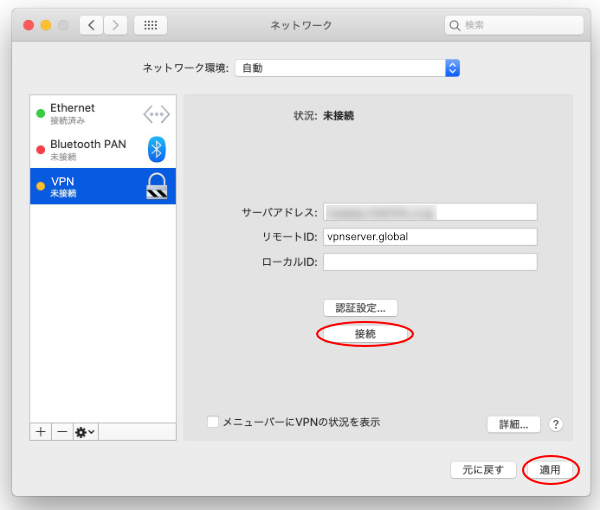Open the help question mark button

pos(556,424)
